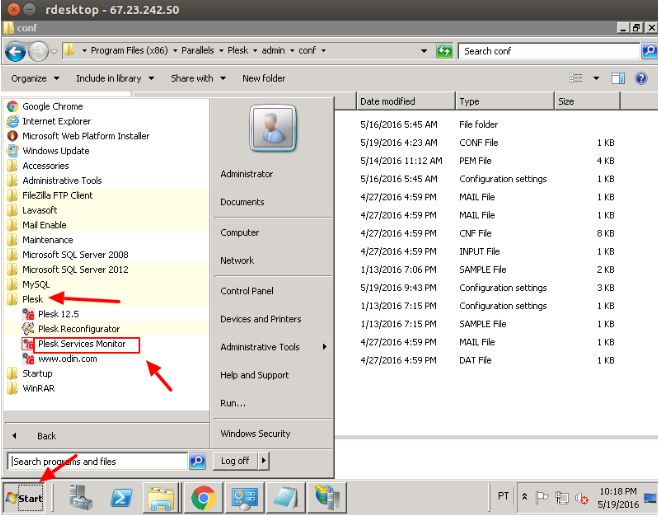Collapse the Plesk folder

coord(25,299)
